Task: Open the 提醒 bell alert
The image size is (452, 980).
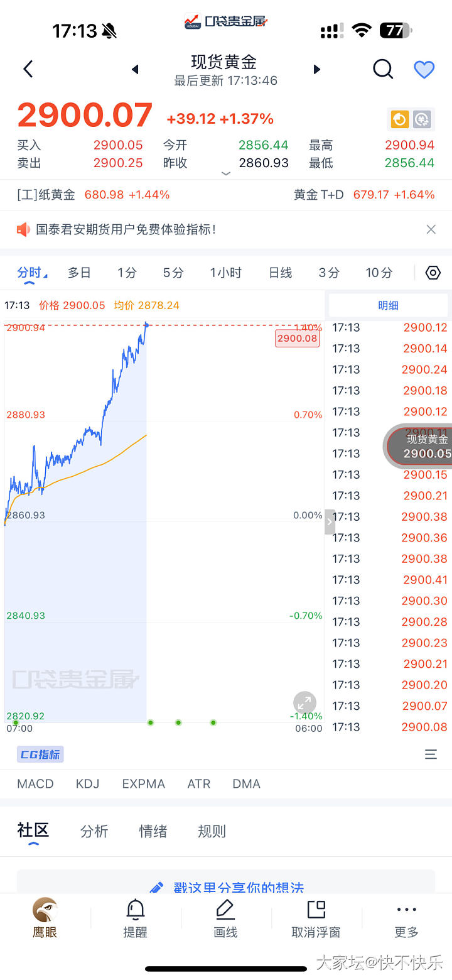Action: coord(135,918)
